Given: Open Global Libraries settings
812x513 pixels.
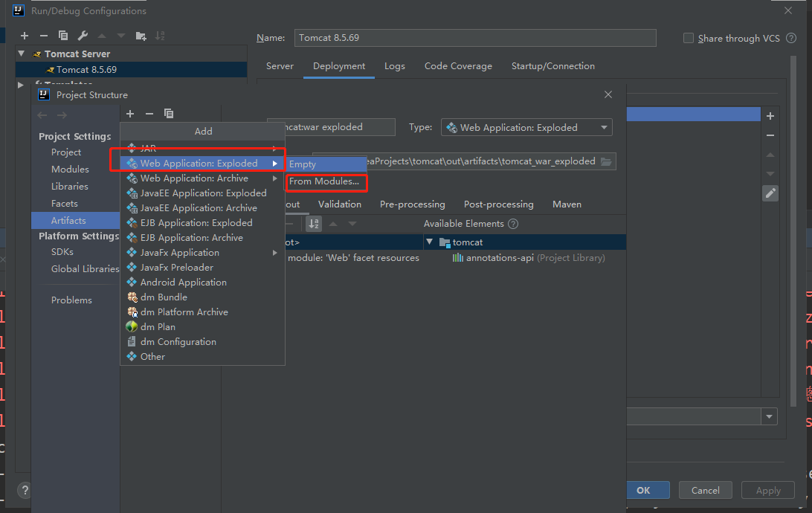Looking at the screenshot, I should (x=85, y=268).
